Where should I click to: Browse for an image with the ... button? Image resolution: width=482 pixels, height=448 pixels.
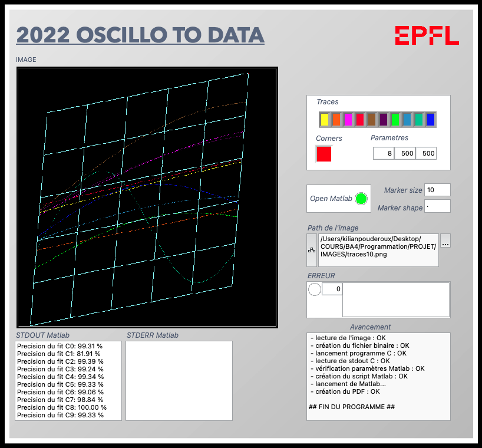[x=445, y=242]
